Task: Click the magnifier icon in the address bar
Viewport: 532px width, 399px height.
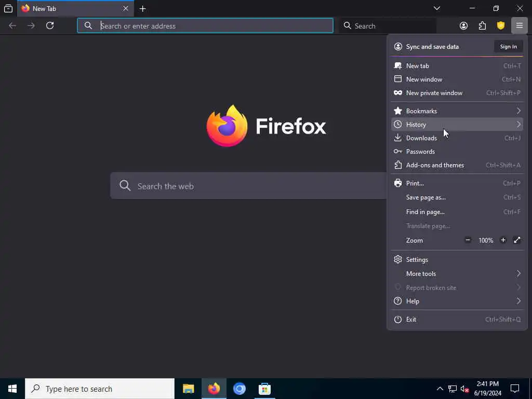Action: click(88, 26)
